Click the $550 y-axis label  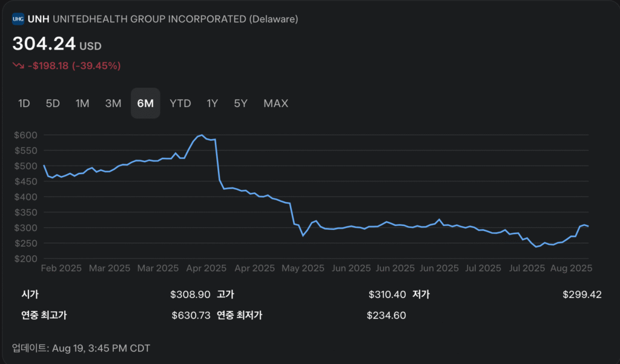25,151
